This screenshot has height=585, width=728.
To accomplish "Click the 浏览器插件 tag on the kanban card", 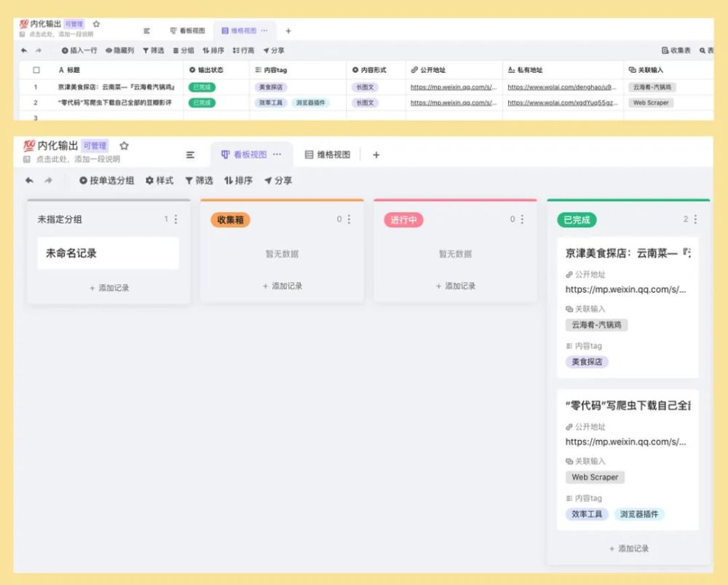I will coord(639,514).
